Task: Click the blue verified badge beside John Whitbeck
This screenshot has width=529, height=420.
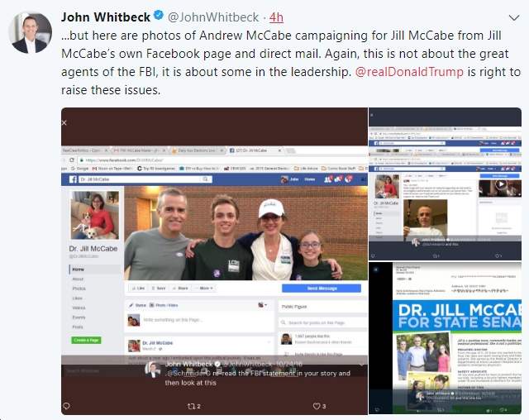Action: pos(159,16)
